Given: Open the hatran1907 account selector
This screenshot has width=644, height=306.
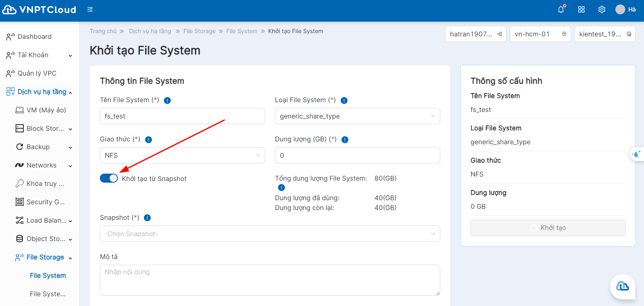Looking at the screenshot, I should 476,34.
